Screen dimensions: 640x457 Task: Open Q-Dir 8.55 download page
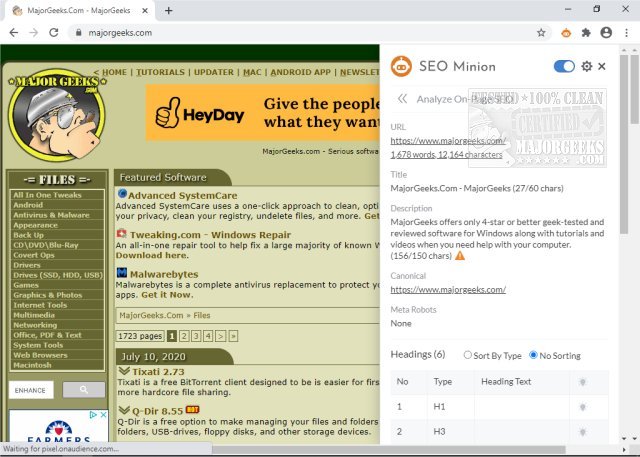[158, 411]
